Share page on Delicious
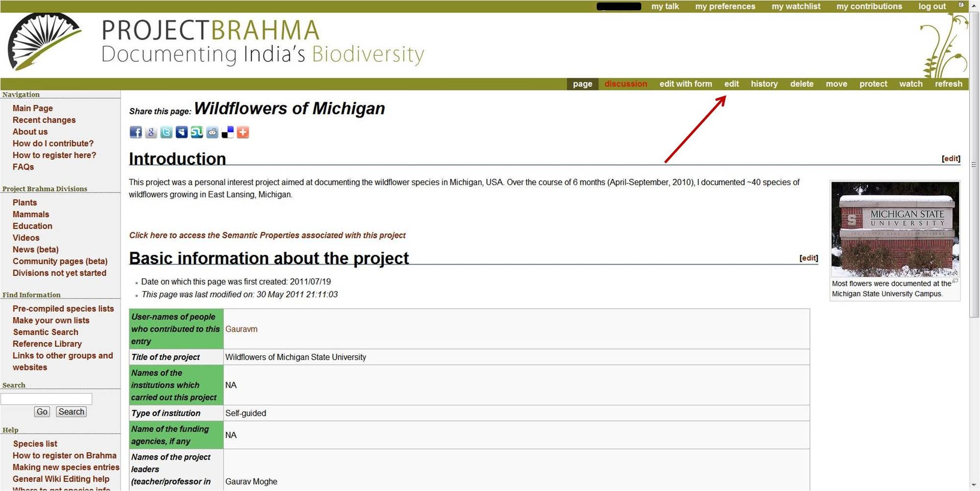The image size is (980, 491). tap(227, 132)
